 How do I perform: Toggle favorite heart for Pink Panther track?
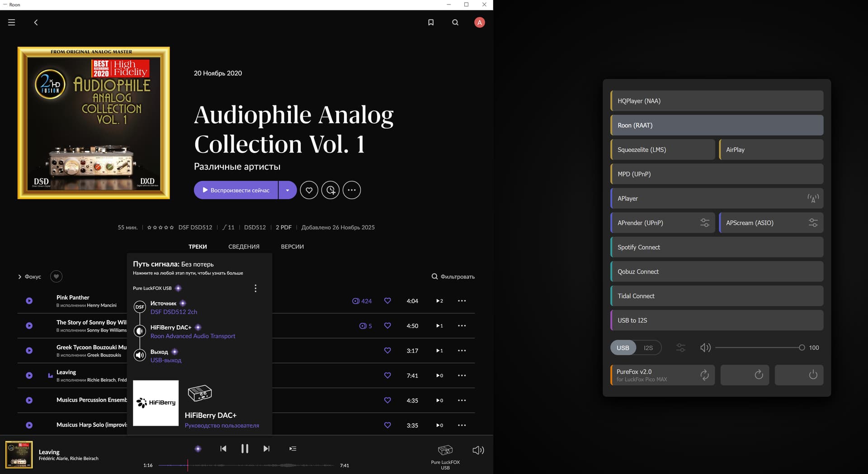[387, 301]
